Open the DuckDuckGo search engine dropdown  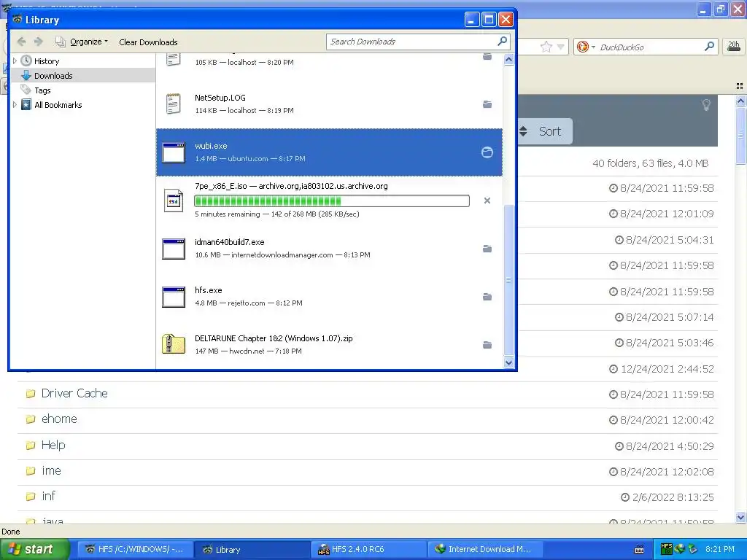click(586, 47)
